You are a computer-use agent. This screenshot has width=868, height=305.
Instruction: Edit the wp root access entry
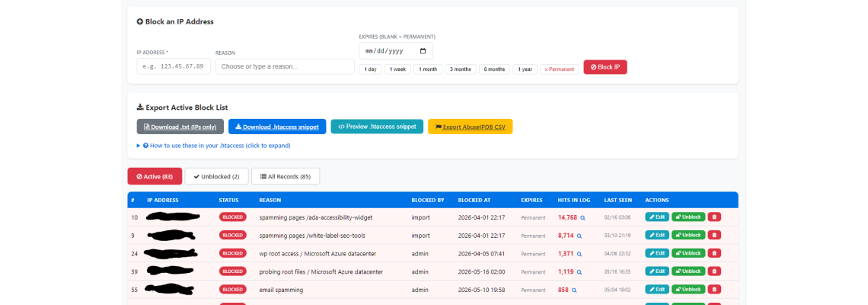657,253
